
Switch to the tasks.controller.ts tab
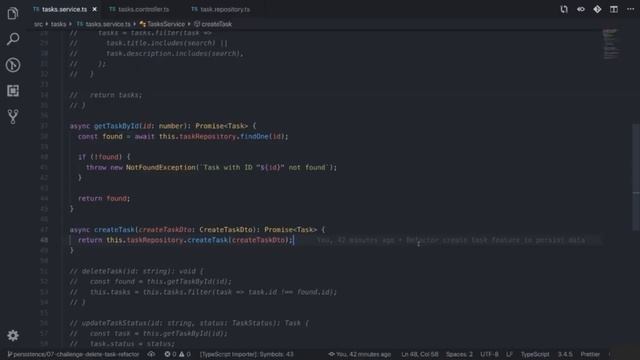(x=143, y=9)
